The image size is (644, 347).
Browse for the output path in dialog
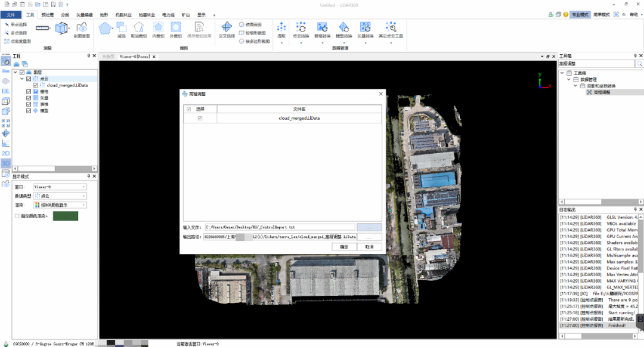[369, 237]
